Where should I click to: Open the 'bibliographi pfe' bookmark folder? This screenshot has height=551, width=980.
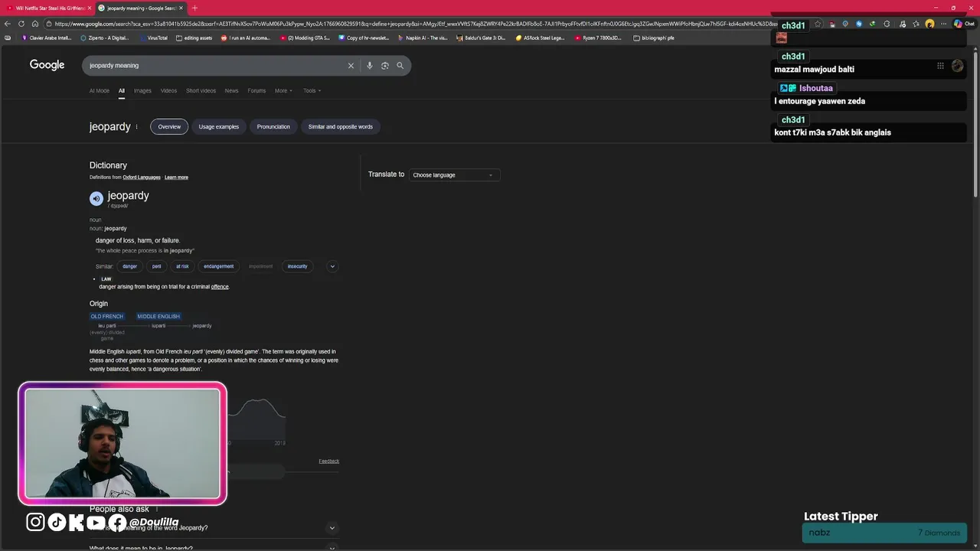(x=654, y=37)
